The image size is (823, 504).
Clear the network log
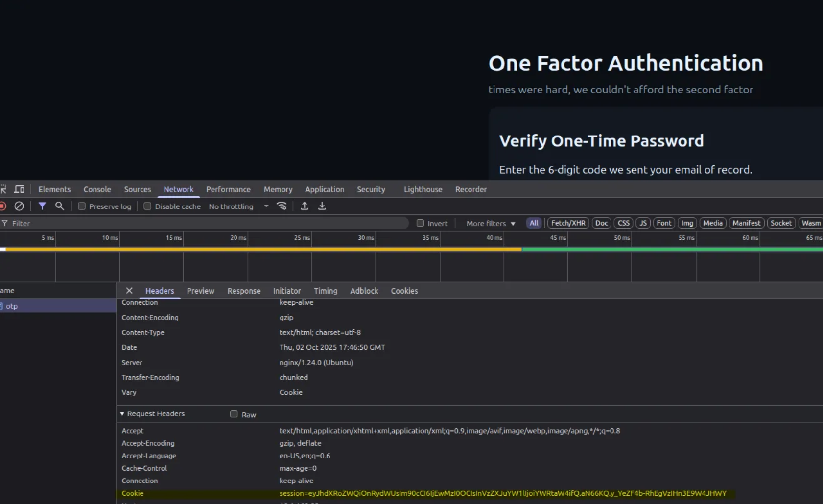coord(19,206)
